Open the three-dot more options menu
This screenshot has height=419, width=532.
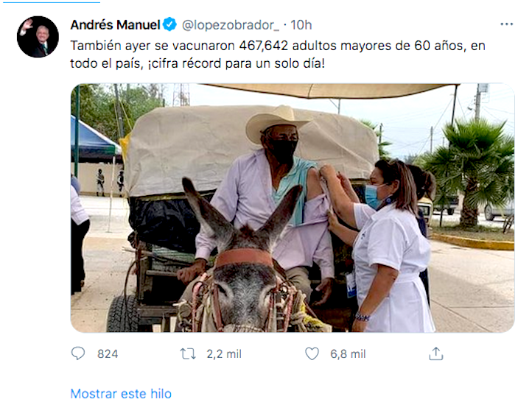[x=506, y=24]
